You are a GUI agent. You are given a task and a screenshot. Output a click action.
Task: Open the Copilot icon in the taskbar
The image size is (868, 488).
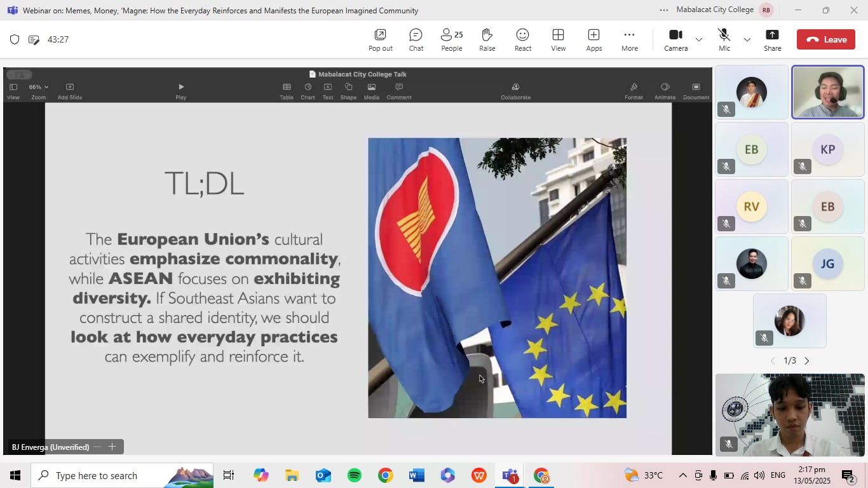coord(261,475)
